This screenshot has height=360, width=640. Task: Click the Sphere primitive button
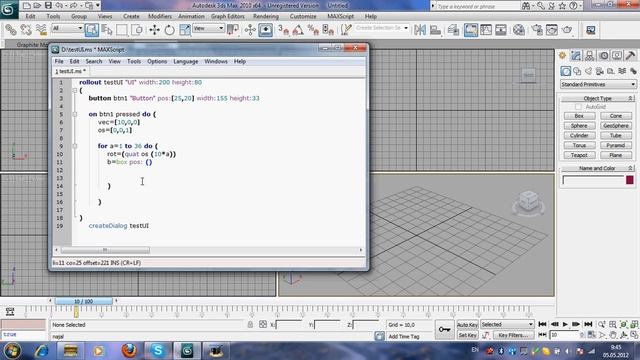[x=579, y=126]
